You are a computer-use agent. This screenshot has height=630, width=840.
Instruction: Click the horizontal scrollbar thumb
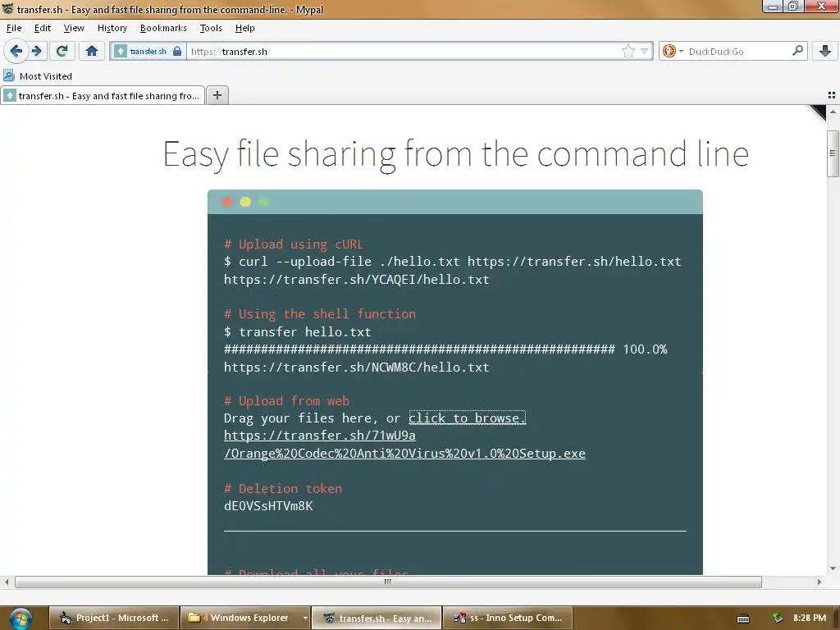388,582
